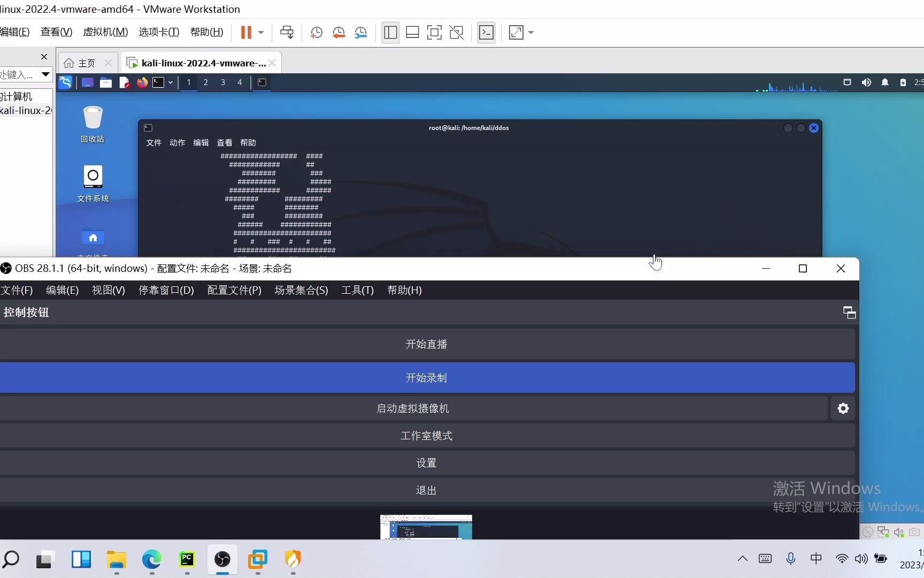The image size is (924, 578).
Task: Open 设置 in the OBS controls
Action: pyautogui.click(x=426, y=463)
